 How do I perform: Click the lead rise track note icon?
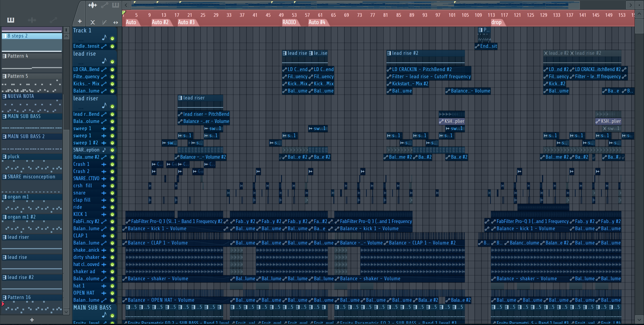104,61
